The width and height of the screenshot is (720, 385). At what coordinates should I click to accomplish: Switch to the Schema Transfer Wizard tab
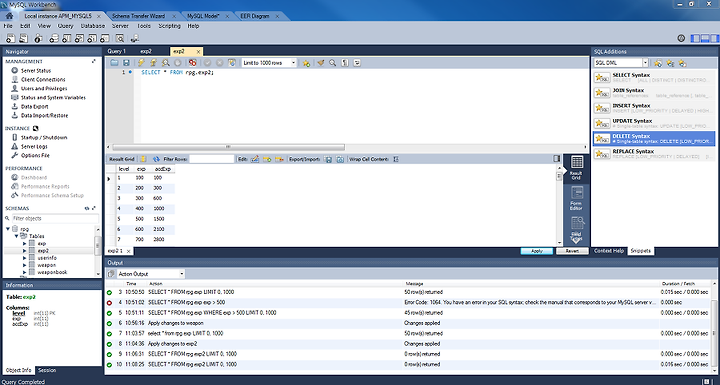coord(138,16)
